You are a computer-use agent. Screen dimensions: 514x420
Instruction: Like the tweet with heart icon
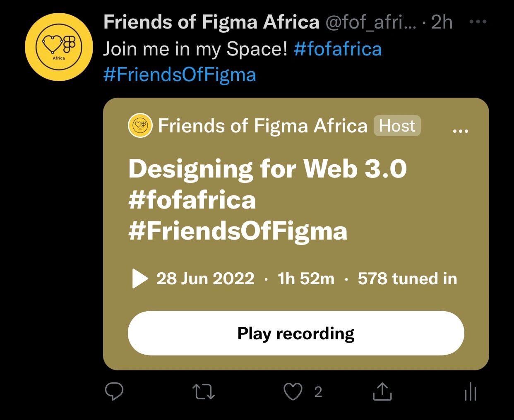(x=293, y=391)
